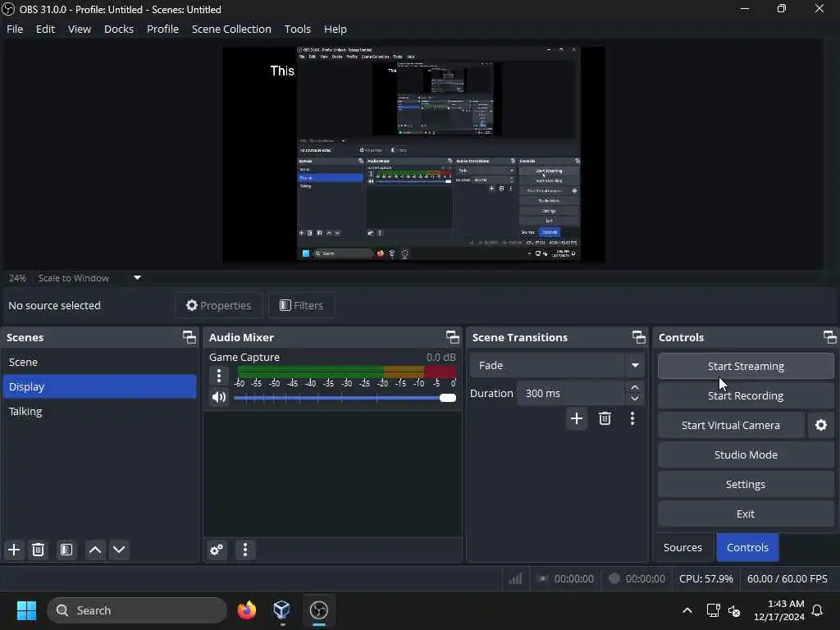Image resolution: width=840 pixels, height=630 pixels.
Task: Click the Game Capture level meter
Action: point(347,372)
